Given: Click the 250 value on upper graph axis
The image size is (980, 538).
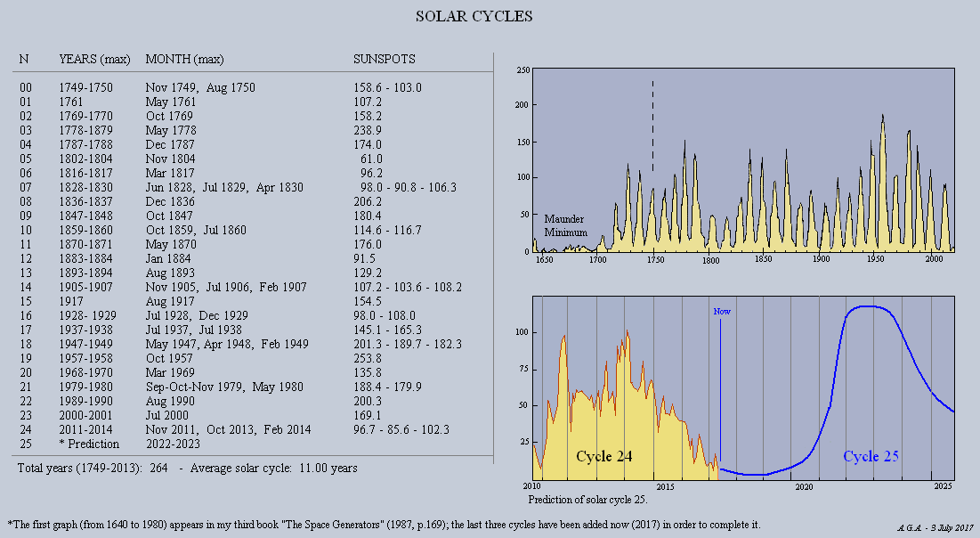Looking at the screenshot, I should [522, 69].
